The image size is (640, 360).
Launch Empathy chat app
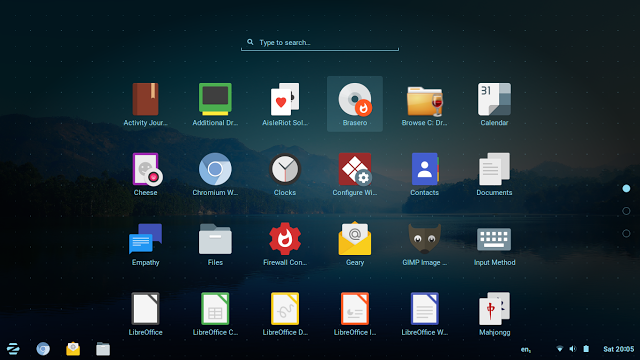pos(145,244)
